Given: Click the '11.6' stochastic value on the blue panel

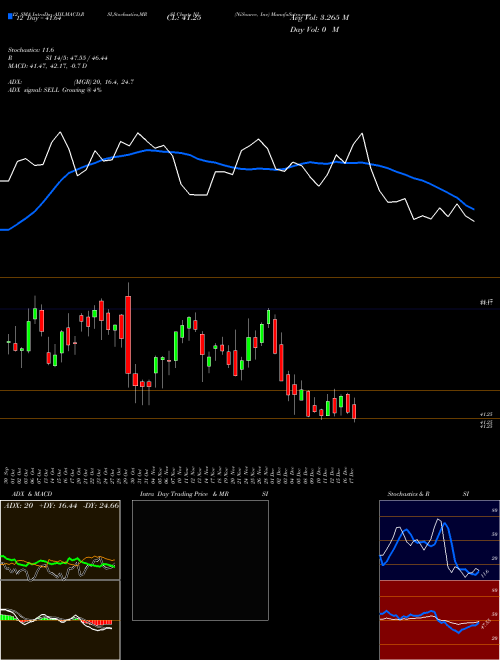Looking at the screenshot, I should coord(484,572).
